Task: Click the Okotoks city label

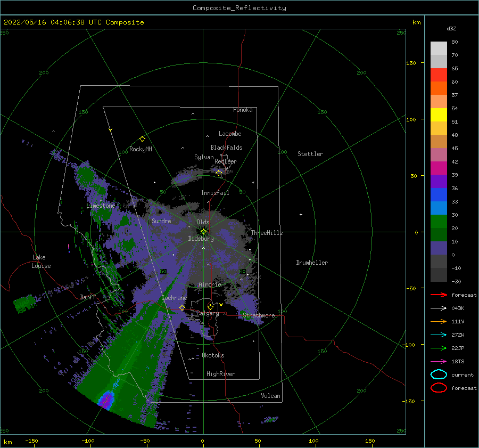Action: coord(213,355)
